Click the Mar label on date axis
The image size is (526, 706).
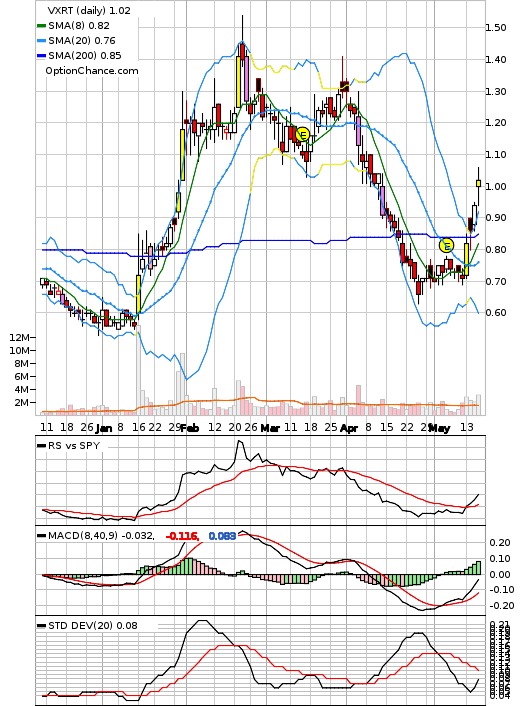[x=270, y=428]
